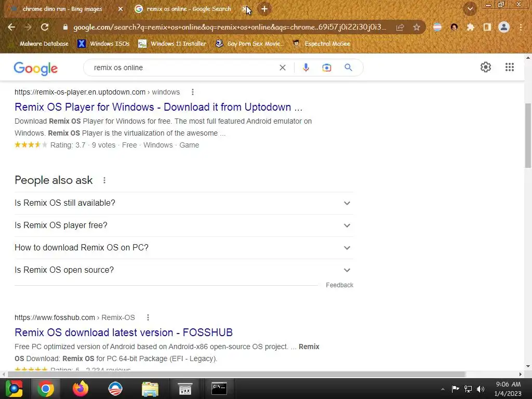
Task: Submit the search with the magnifier icon
Action: (x=348, y=68)
